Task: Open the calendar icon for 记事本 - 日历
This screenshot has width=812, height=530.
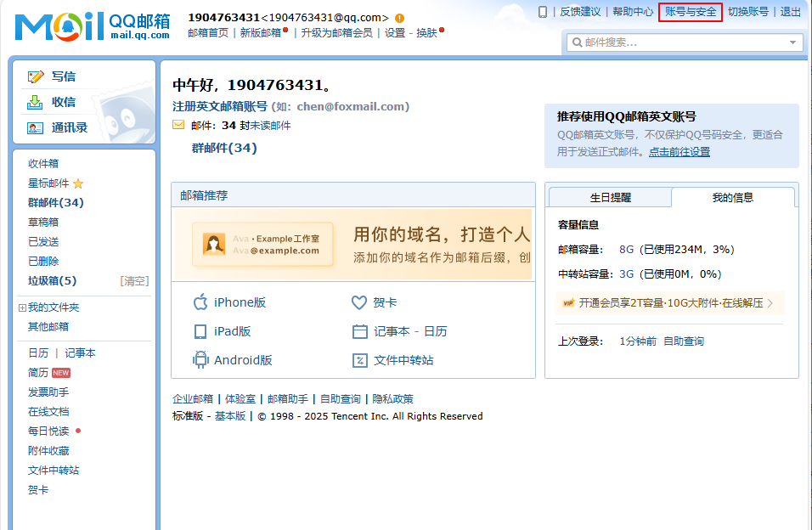Action: [x=359, y=331]
